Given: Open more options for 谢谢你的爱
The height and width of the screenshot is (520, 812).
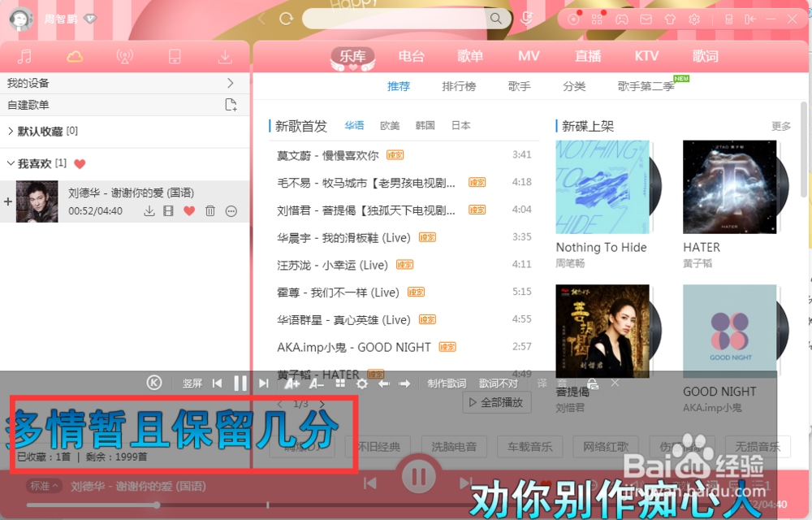Looking at the screenshot, I should click(231, 210).
